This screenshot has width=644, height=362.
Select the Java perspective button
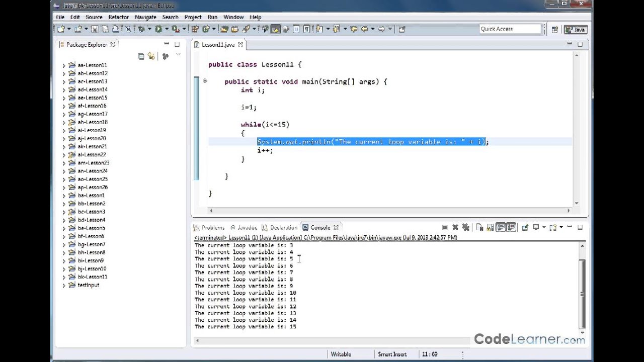pos(575,29)
